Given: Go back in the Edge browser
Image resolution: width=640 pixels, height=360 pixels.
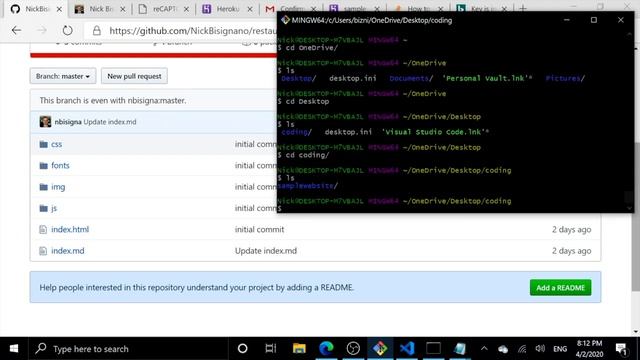Looking at the screenshot, I should click(x=16, y=30).
